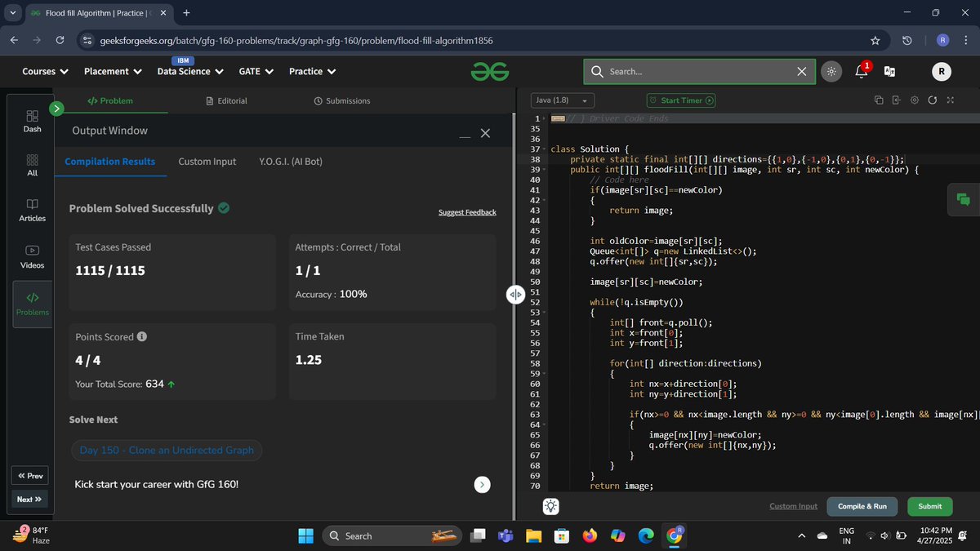Click the split-pane resize handle
This screenshot has height=551, width=980.
tap(515, 295)
